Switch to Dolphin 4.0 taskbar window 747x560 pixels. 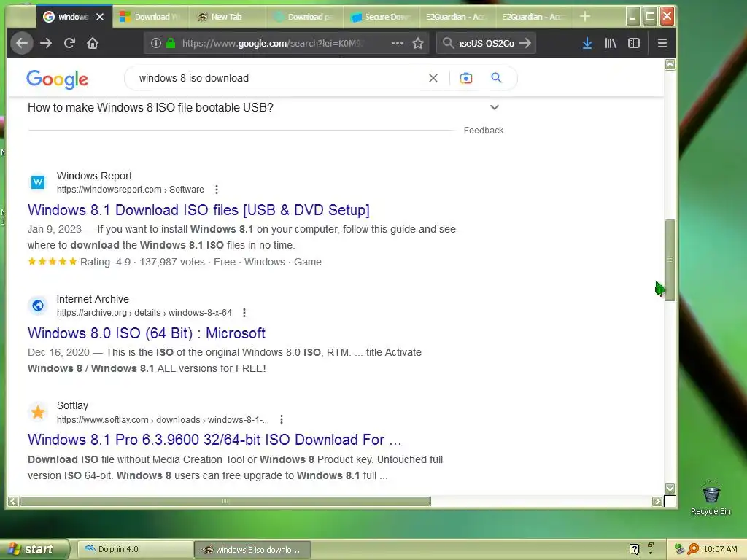tap(135, 550)
